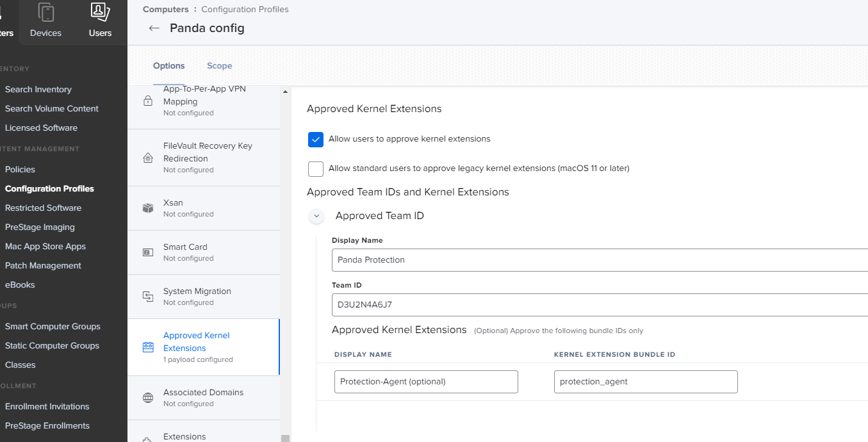Viewport: 868px width, 442px height.
Task: Open Licensed Software in the sidebar
Action: [41, 128]
